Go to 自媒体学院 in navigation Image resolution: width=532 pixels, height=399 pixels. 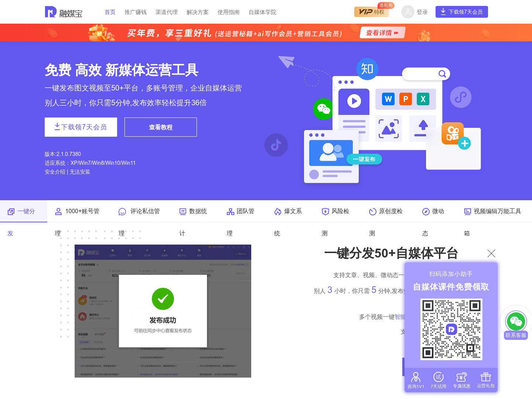(x=262, y=12)
